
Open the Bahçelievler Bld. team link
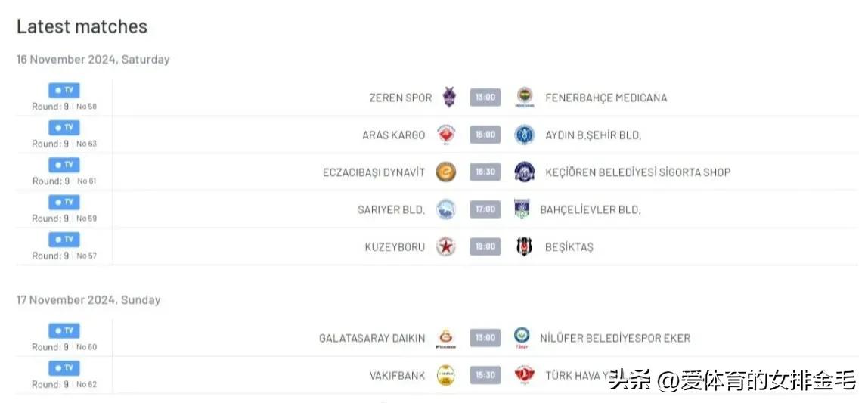point(591,209)
